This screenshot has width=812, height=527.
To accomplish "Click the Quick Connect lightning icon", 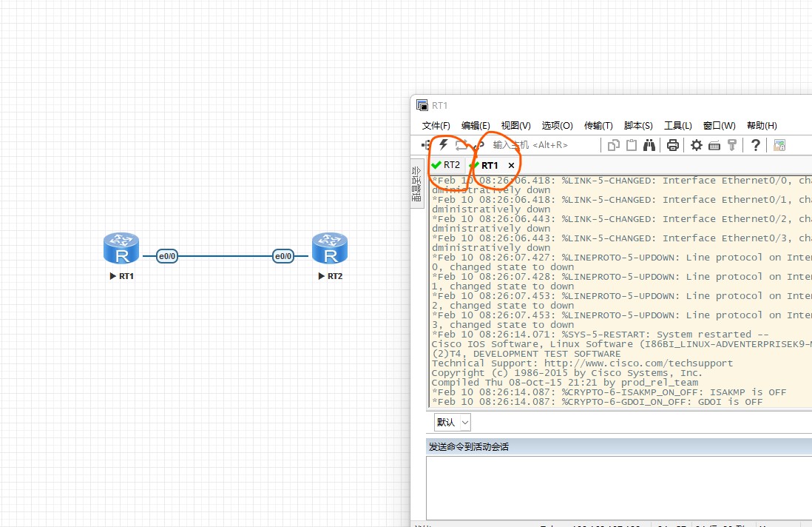I will point(443,144).
